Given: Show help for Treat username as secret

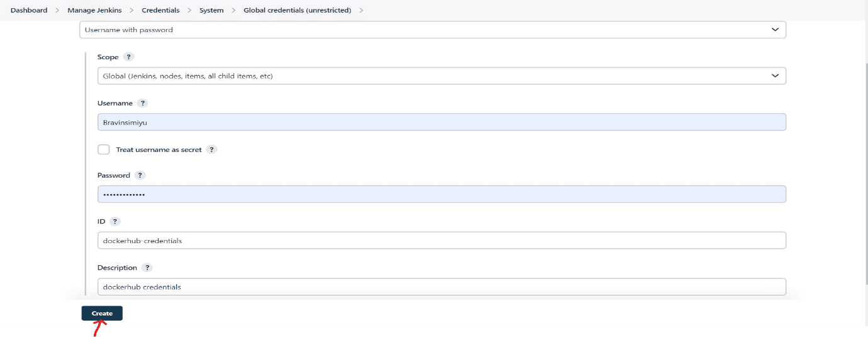Looking at the screenshot, I should coord(211,150).
